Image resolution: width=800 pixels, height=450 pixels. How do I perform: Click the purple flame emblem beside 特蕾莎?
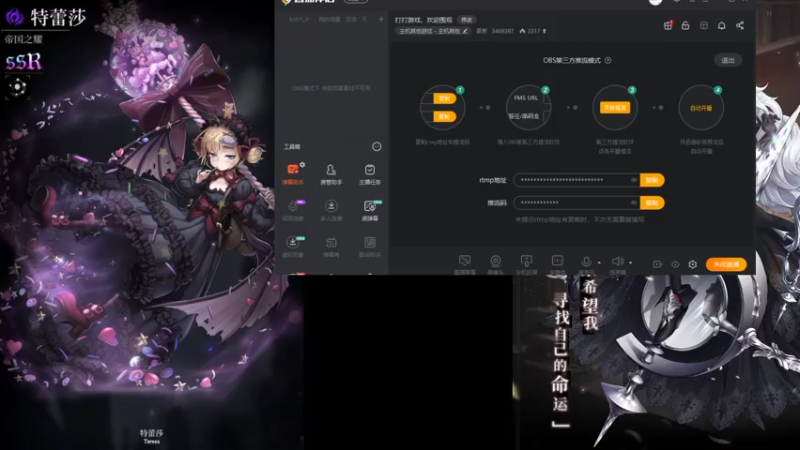pos(15,17)
